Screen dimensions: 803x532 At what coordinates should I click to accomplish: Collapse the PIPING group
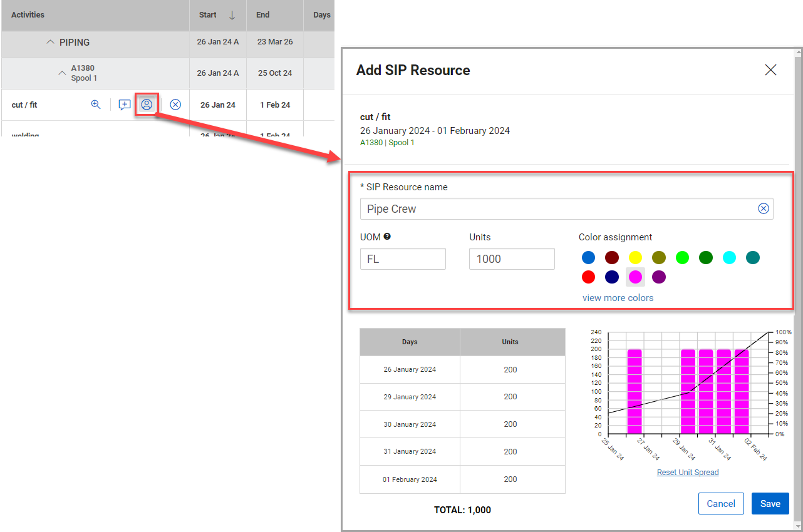tap(51, 42)
